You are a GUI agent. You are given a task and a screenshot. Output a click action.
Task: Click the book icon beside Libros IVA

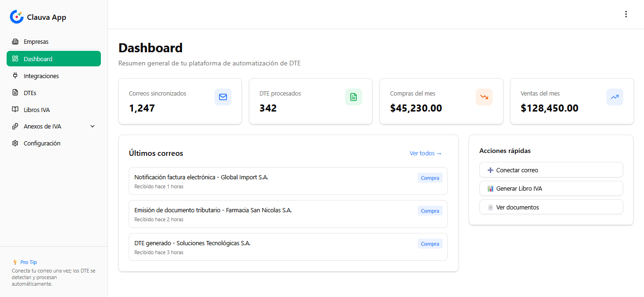(15, 110)
